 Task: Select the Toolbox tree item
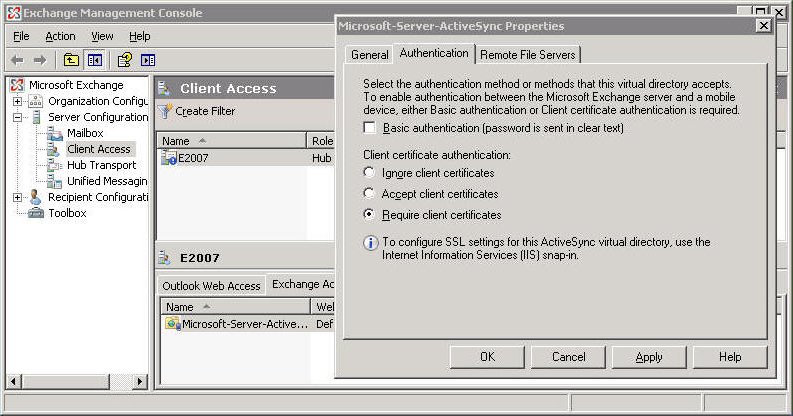click(x=67, y=213)
